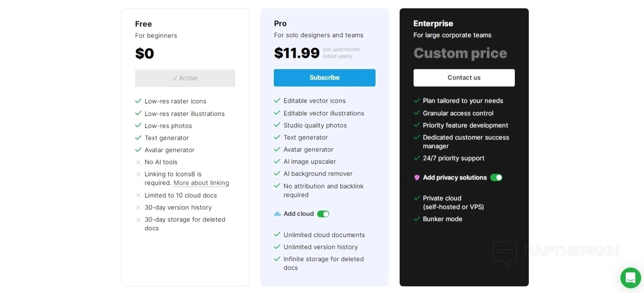
Task: Click checkmark beside Unlimited cloud documents
Action: 277,235
